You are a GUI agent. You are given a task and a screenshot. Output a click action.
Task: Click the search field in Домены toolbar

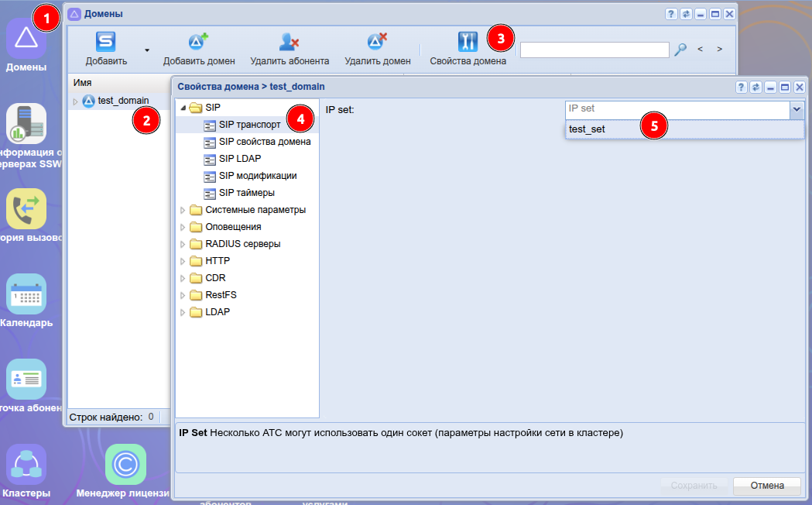(594, 50)
